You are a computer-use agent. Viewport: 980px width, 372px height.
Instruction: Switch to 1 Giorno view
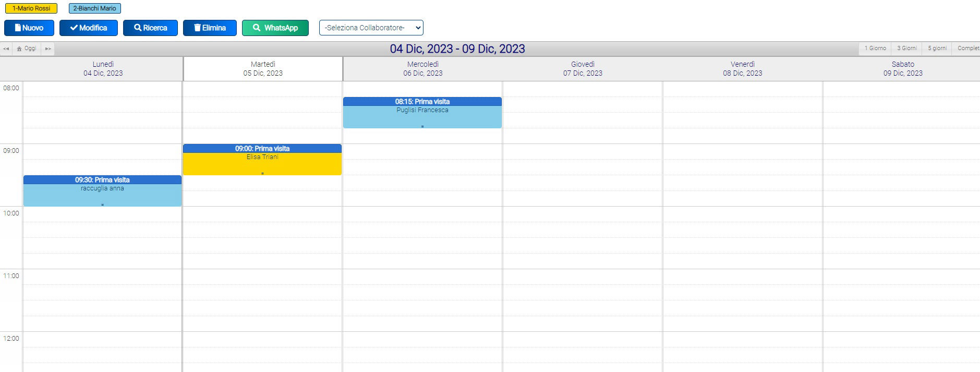point(875,48)
